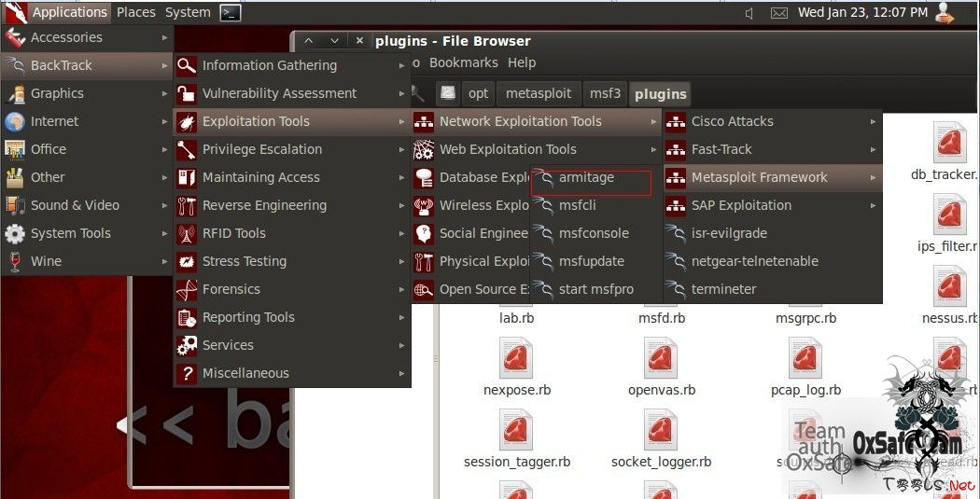Expand the Vulnerability Assessment submenu arrow
The height and width of the screenshot is (499, 980).
coord(402,93)
